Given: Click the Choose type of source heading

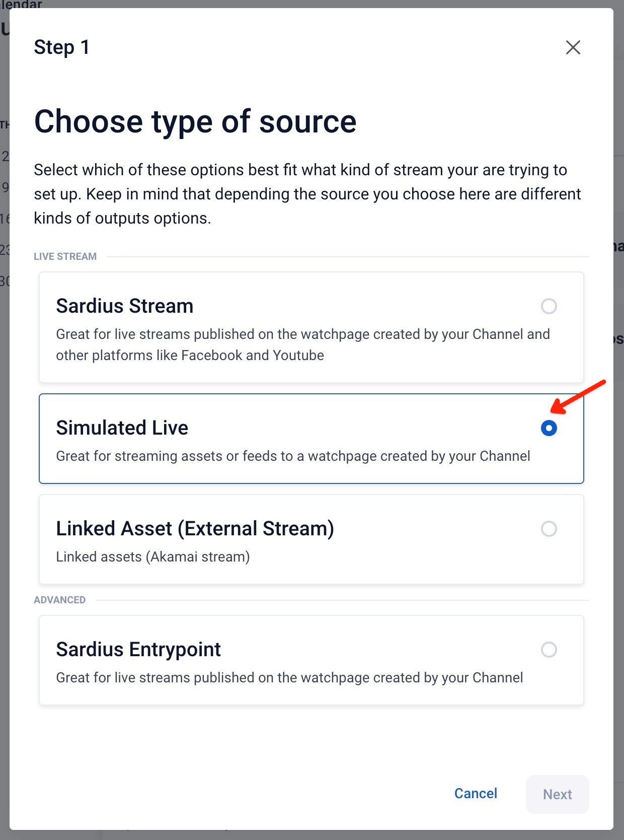Looking at the screenshot, I should click(195, 122).
